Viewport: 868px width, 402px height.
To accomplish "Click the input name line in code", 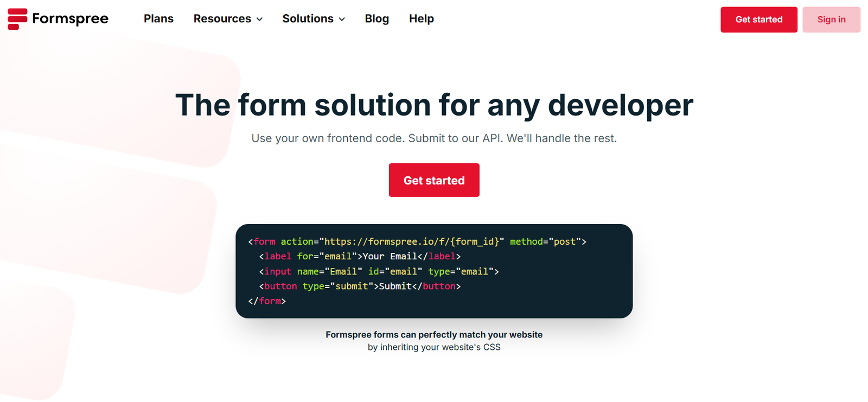I will [x=379, y=271].
